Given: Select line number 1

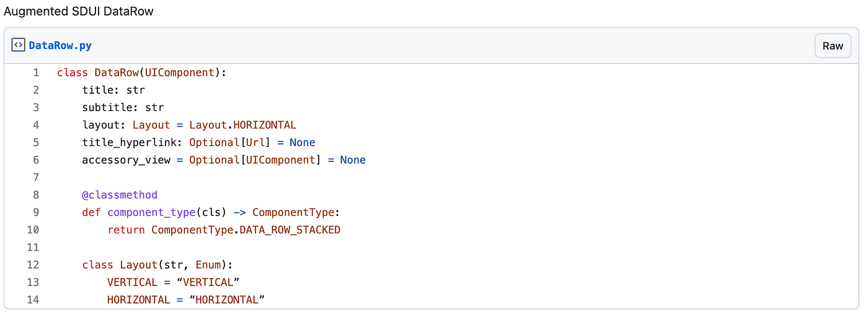Looking at the screenshot, I should pyautogui.click(x=36, y=73).
